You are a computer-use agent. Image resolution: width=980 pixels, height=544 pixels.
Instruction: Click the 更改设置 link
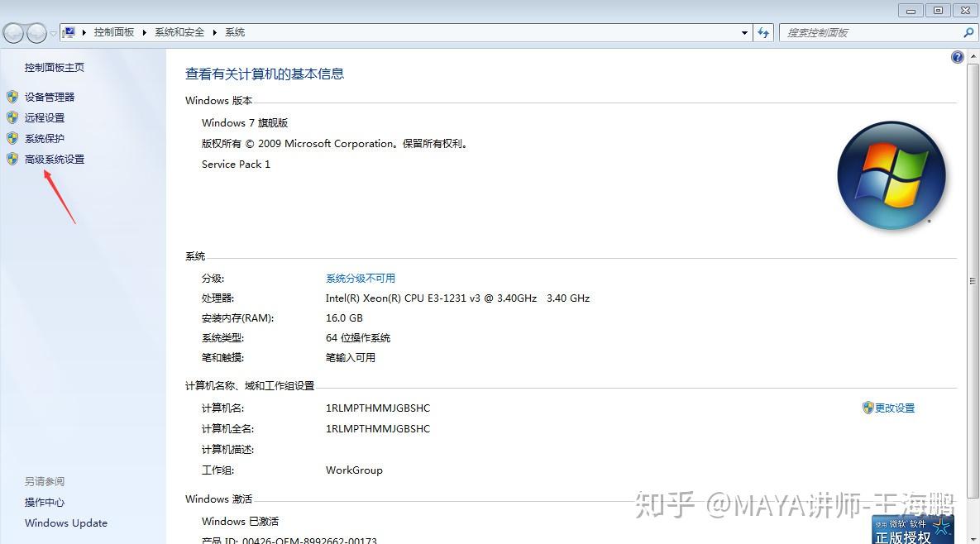click(x=894, y=408)
